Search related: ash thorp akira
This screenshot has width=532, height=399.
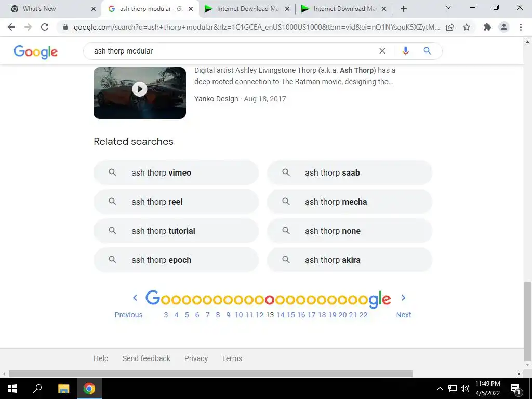pos(350,260)
